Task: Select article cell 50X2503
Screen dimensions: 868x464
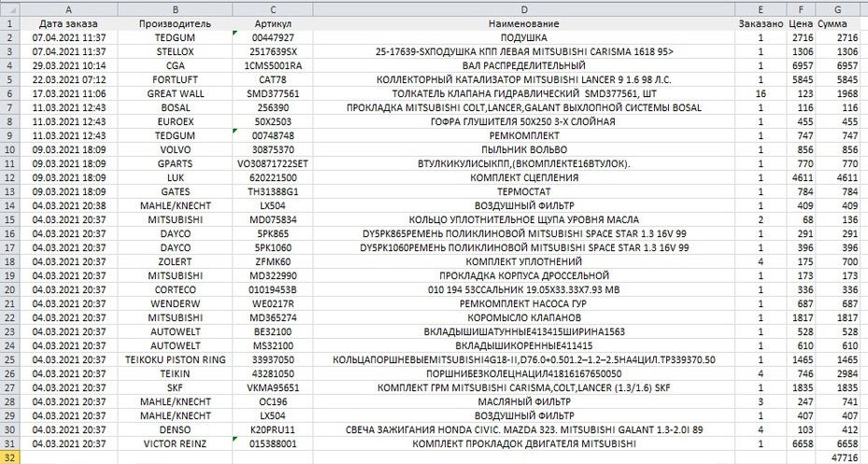Action: 273,121
